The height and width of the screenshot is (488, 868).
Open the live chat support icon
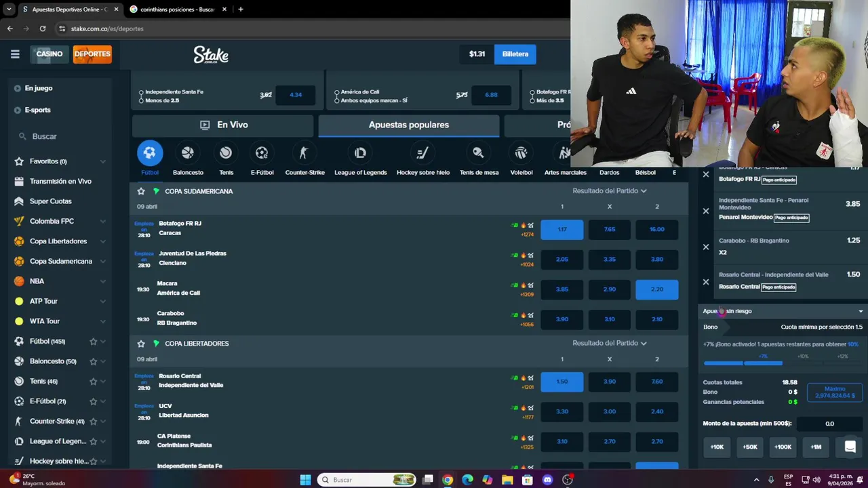click(850, 447)
